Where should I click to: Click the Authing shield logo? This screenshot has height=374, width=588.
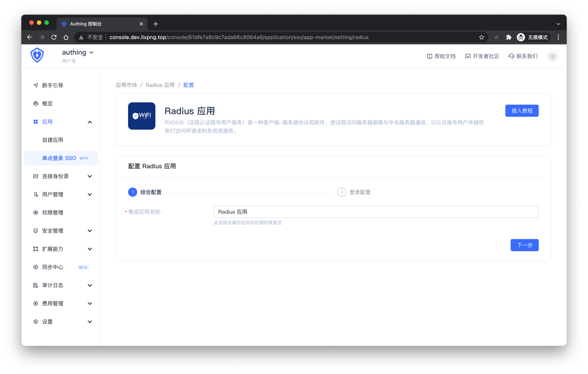pyautogui.click(x=37, y=55)
